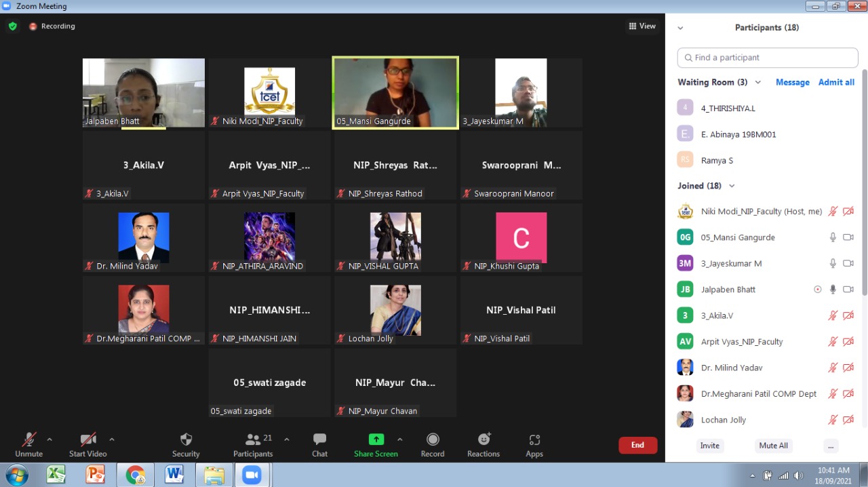
Task: Click Admit all waiting participants
Action: (836, 82)
